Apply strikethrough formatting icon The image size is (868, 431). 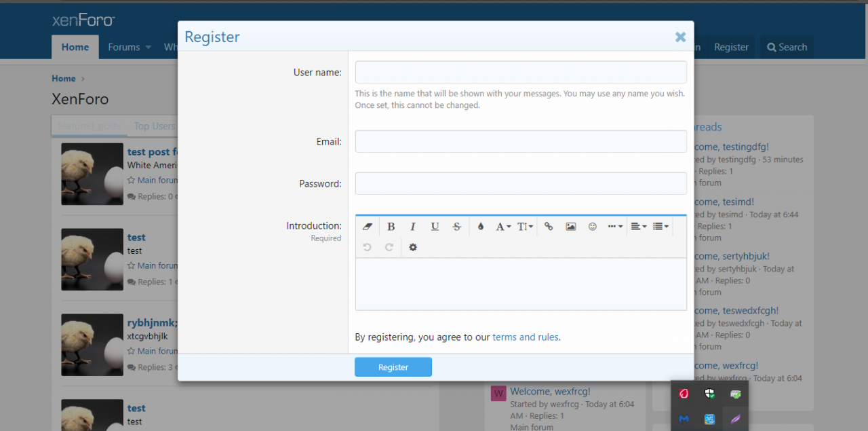click(x=456, y=227)
